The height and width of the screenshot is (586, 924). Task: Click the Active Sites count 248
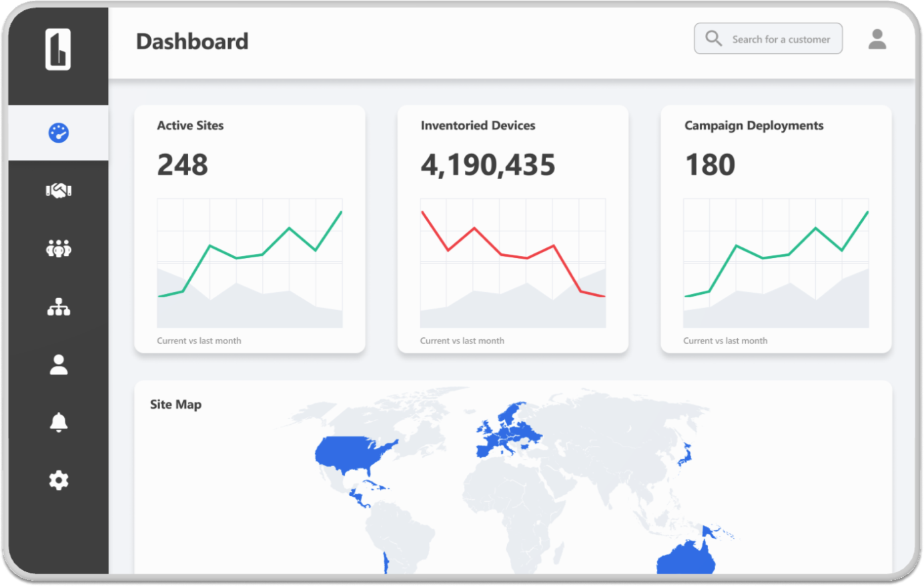(182, 165)
